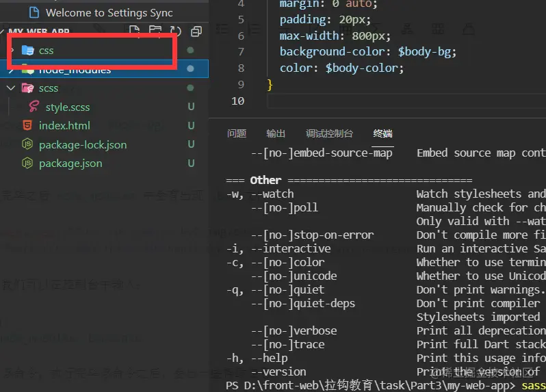546x392 pixels.
Task: Click the Node icon beside package-lock.json
Action: [x=27, y=144]
